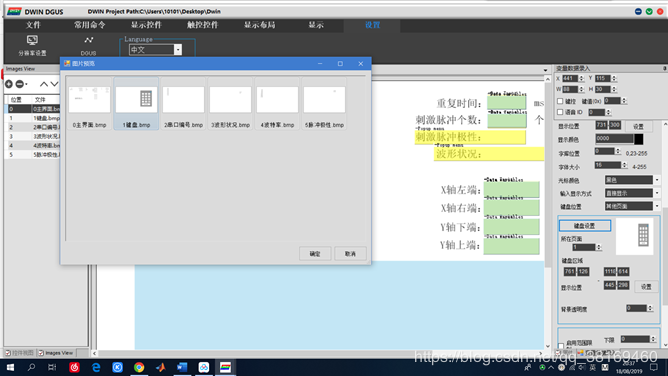The image size is (668, 376).
Task: Click the DWIN DGUS application logo
Action: (14, 11)
